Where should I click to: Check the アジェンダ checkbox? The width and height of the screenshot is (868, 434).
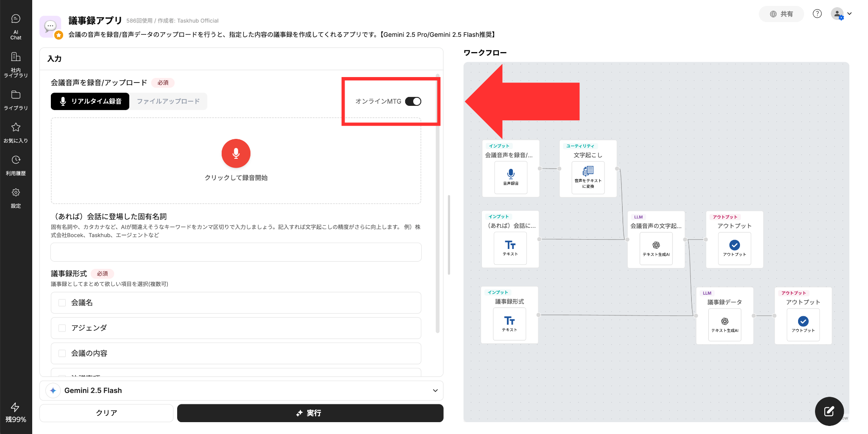[62, 328]
